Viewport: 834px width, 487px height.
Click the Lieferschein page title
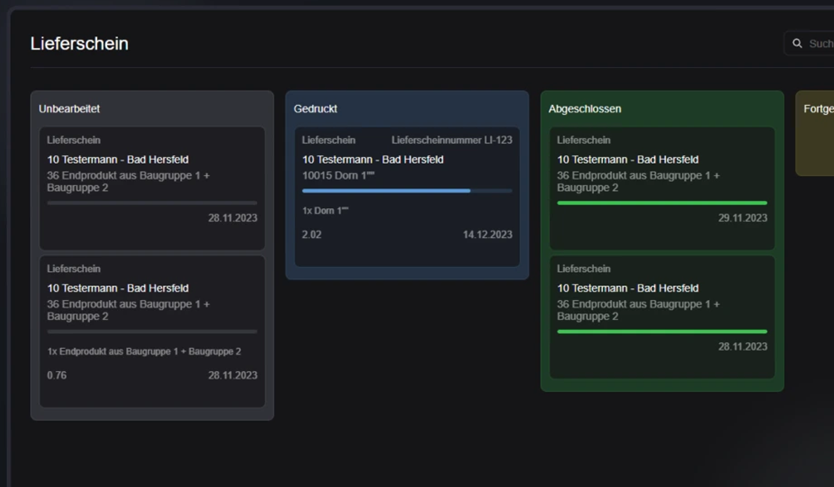[79, 43]
